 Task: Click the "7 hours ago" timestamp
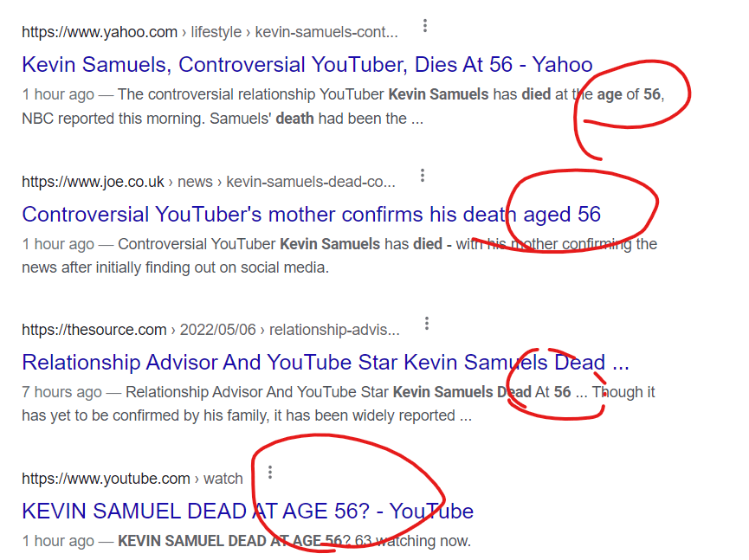click(x=61, y=392)
